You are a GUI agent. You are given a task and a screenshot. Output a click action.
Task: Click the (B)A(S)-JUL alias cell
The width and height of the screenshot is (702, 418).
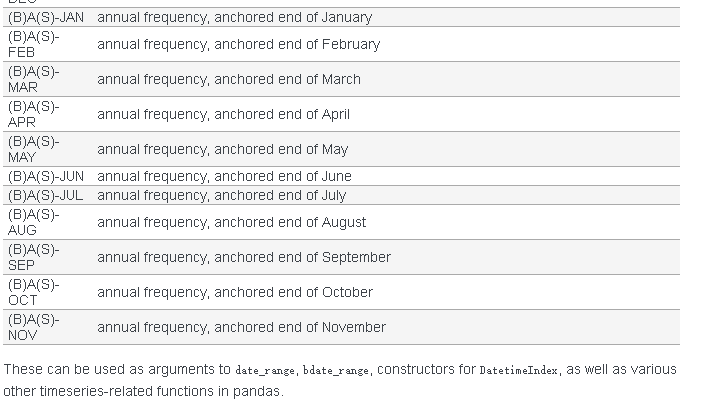coord(46,195)
